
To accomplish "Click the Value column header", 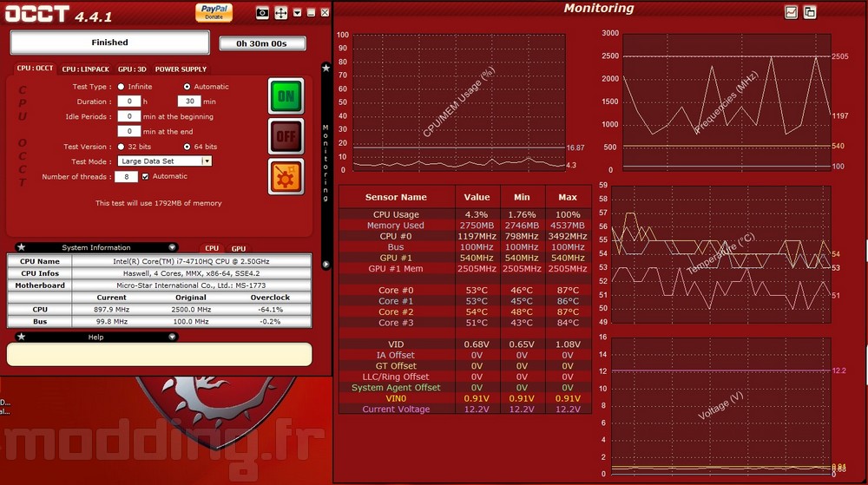I will [477, 197].
